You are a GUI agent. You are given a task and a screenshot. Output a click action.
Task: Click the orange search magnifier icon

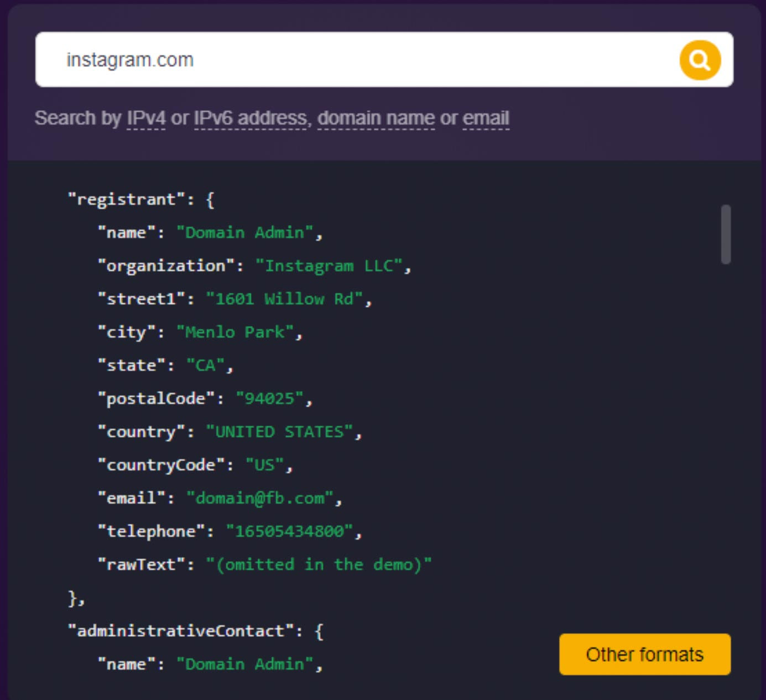700,60
